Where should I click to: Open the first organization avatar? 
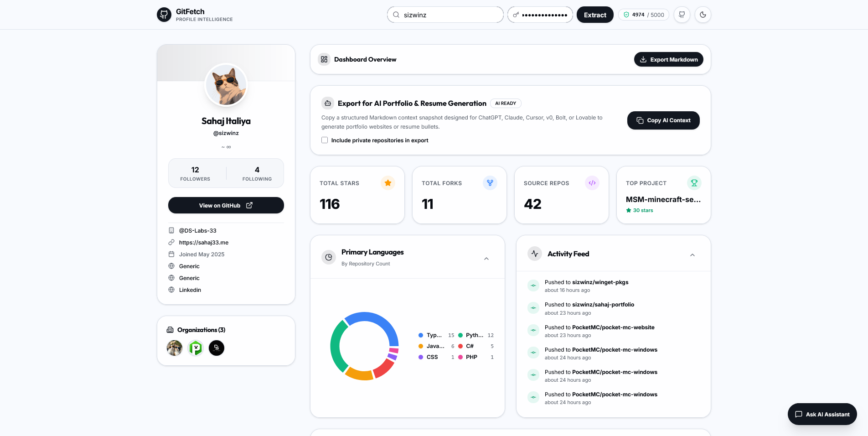[x=175, y=348]
